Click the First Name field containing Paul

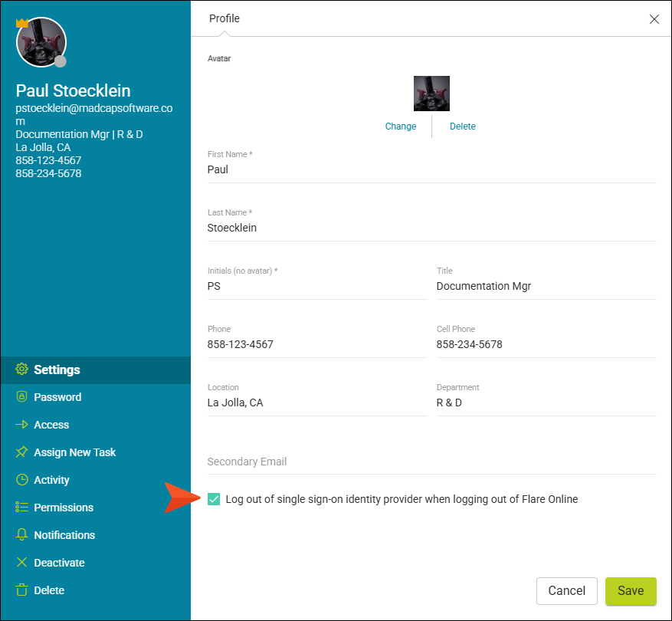[431, 169]
